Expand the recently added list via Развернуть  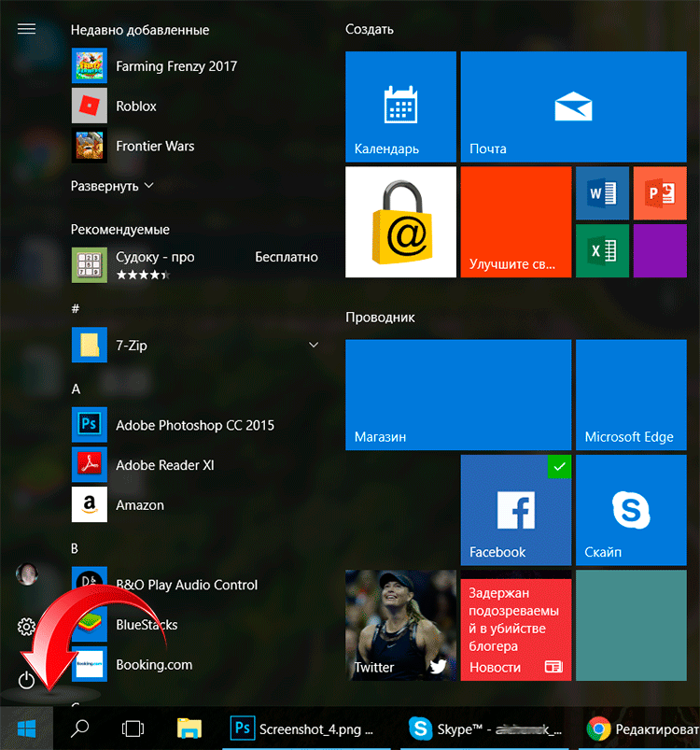[x=112, y=186]
